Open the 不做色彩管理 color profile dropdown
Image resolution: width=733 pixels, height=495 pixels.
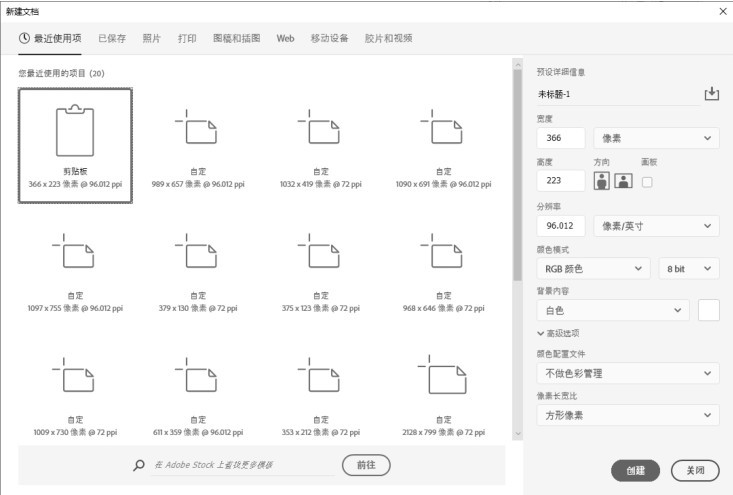pos(628,373)
